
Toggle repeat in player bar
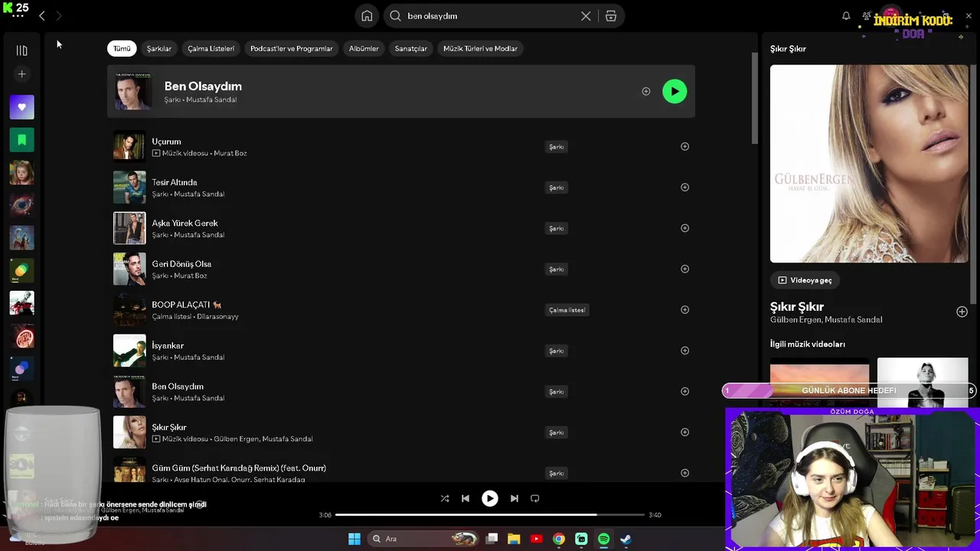(x=535, y=498)
